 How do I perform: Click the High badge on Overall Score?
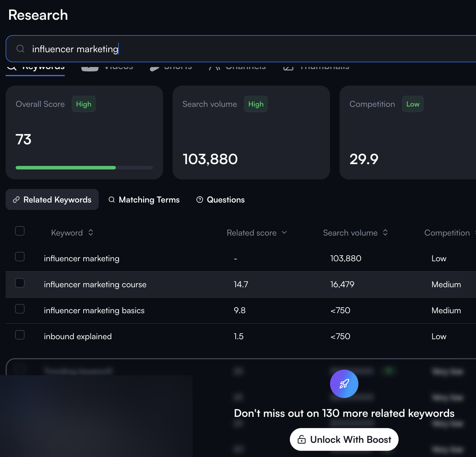click(84, 104)
